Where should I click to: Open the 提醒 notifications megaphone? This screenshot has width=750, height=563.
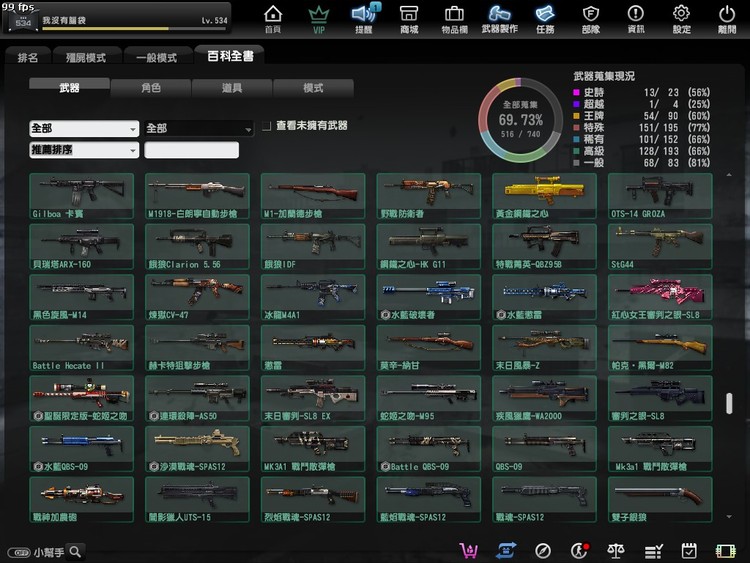(364, 19)
